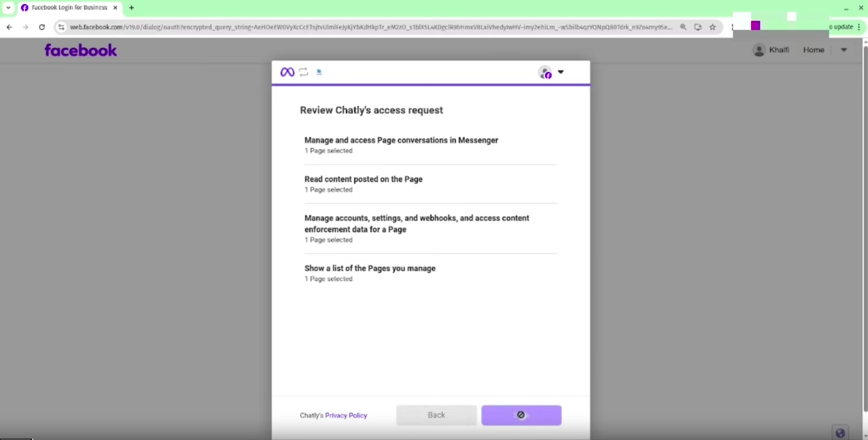Image resolution: width=868 pixels, height=440 pixels.
Task: Click the browser address bar URL
Action: (370, 27)
